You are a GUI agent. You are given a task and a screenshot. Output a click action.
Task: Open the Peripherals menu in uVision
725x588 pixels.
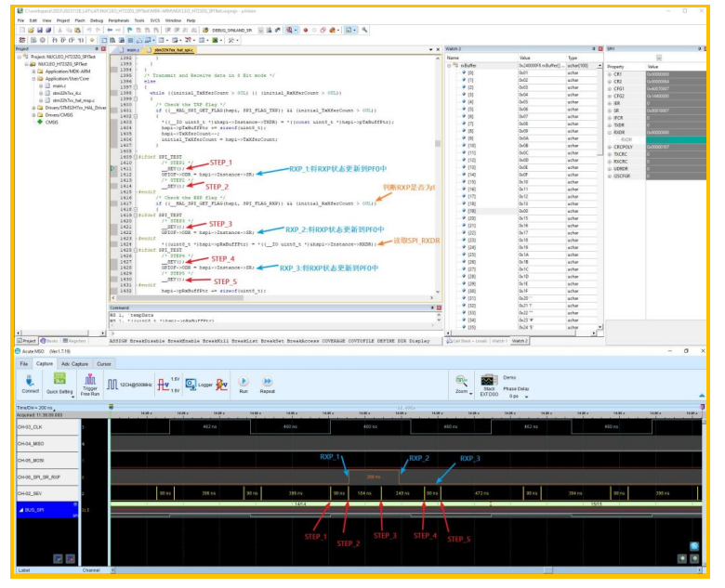pyautogui.click(x=119, y=20)
